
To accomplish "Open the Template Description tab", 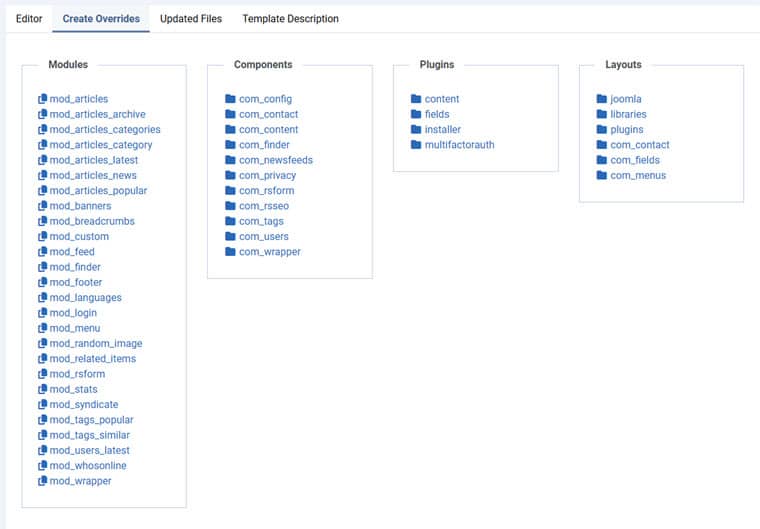I will (x=290, y=18).
